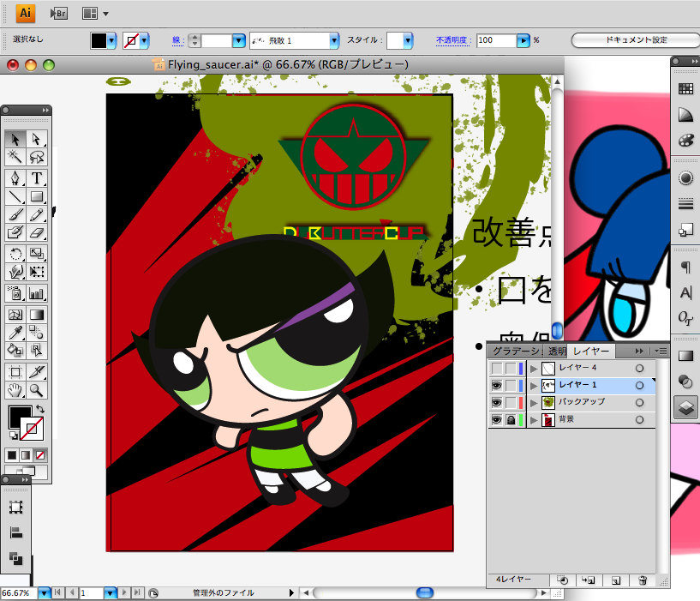Select the Type tool
The width and height of the screenshot is (700, 601).
(37, 178)
